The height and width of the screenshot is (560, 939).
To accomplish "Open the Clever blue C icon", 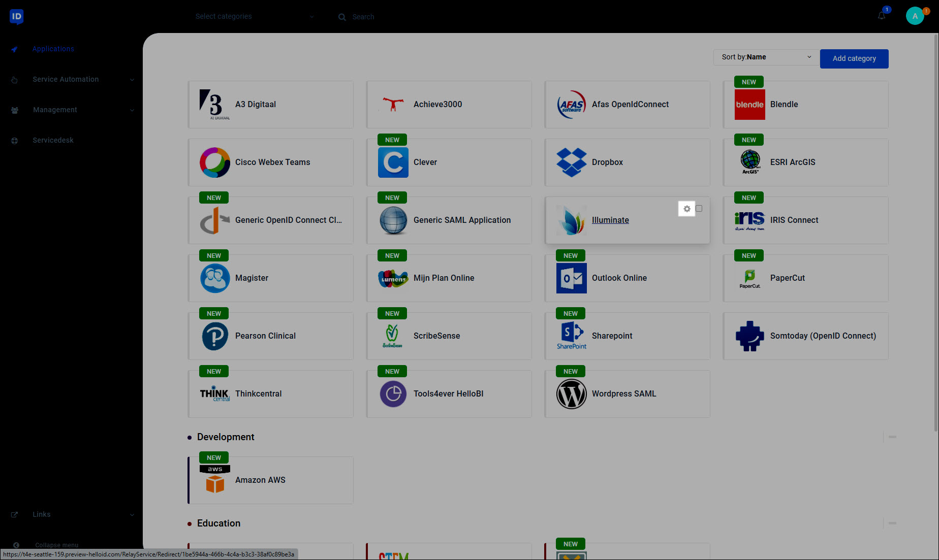I will coord(393,162).
